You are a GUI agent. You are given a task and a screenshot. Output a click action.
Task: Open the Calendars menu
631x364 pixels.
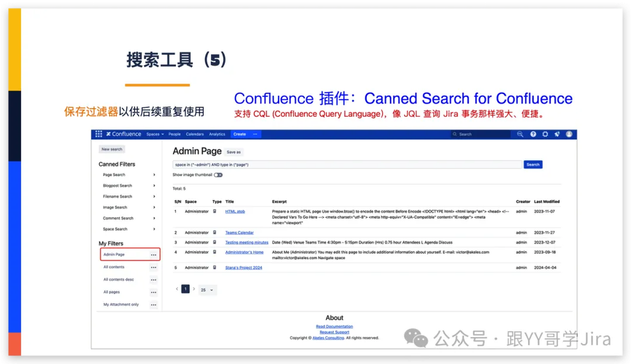(x=195, y=134)
